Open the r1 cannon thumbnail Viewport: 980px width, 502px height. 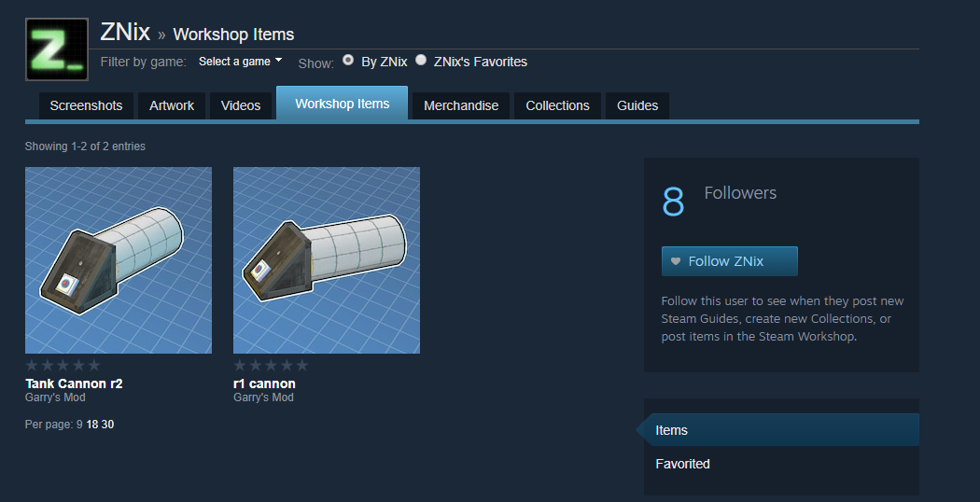[327, 260]
